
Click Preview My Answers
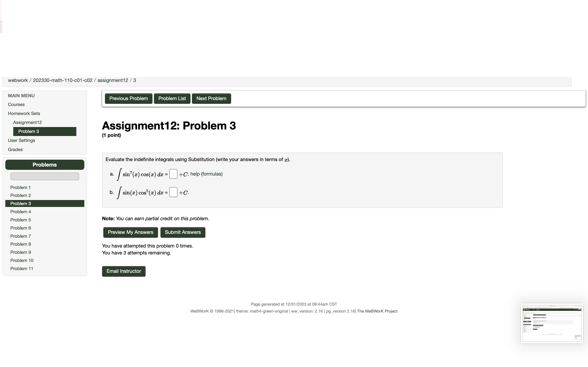(x=130, y=232)
